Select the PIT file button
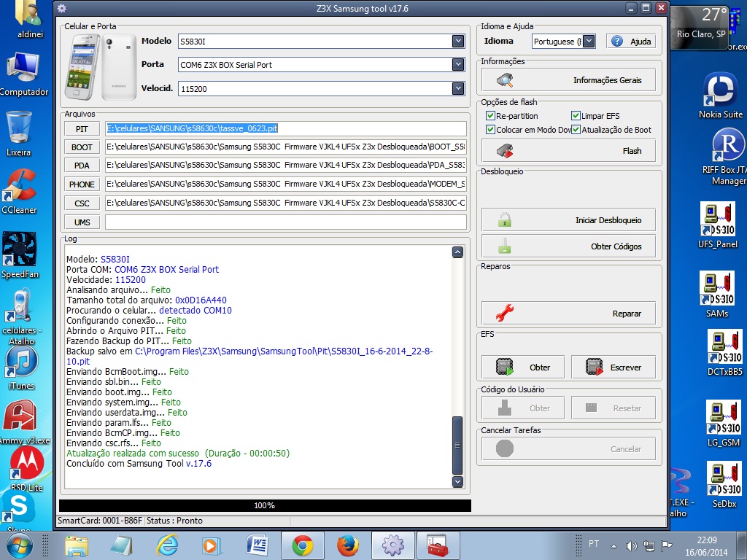Viewport: 747px width, 560px height. point(82,128)
